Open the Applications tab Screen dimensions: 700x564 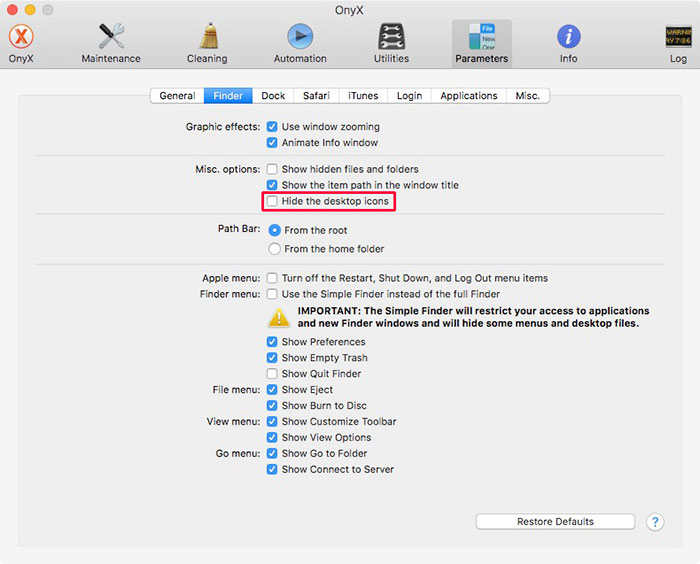pos(468,96)
